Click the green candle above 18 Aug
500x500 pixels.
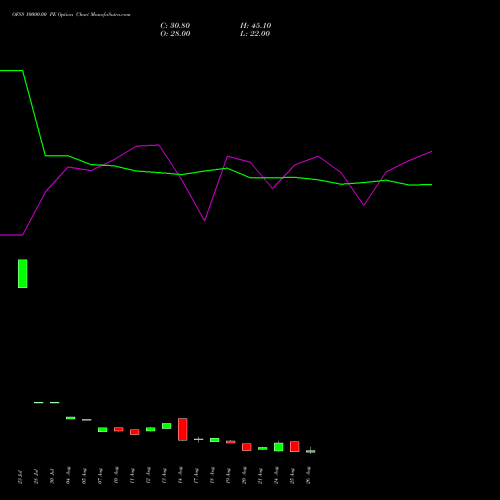(215, 440)
